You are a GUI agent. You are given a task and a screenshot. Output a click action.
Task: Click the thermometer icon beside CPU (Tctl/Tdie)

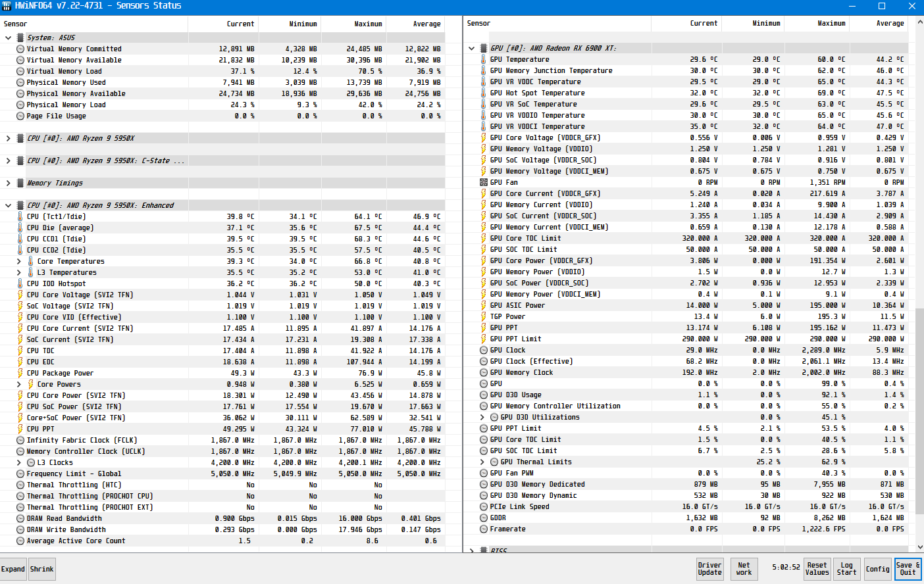coord(20,216)
